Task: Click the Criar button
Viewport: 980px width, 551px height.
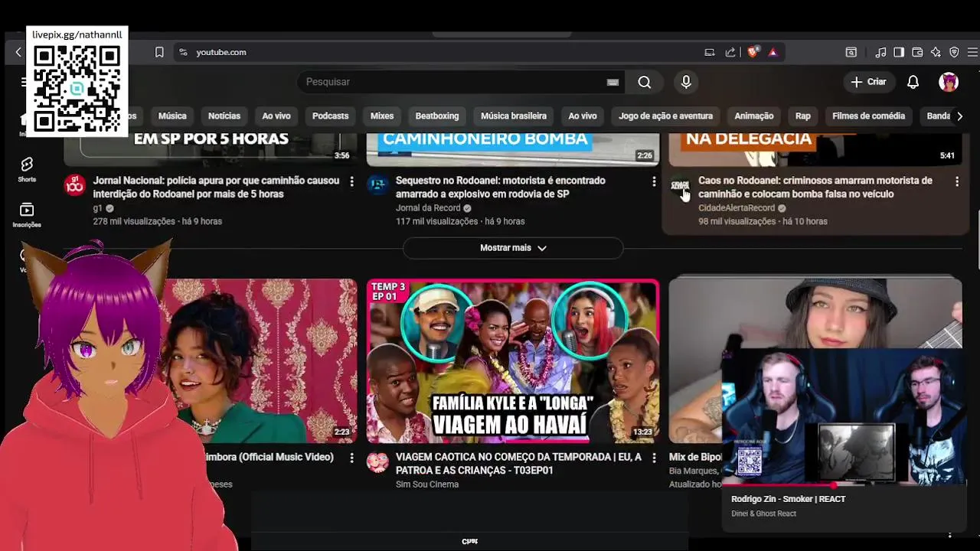Action: (868, 82)
